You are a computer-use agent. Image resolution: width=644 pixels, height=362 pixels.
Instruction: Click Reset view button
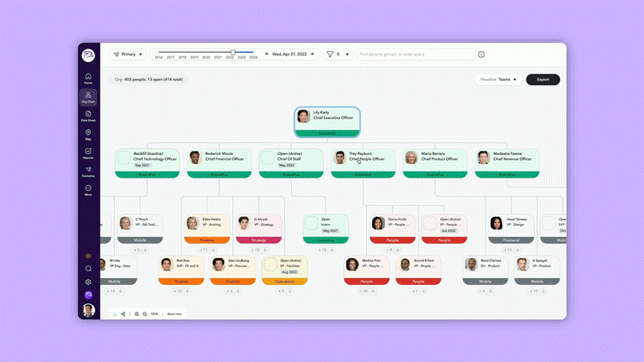(x=174, y=314)
